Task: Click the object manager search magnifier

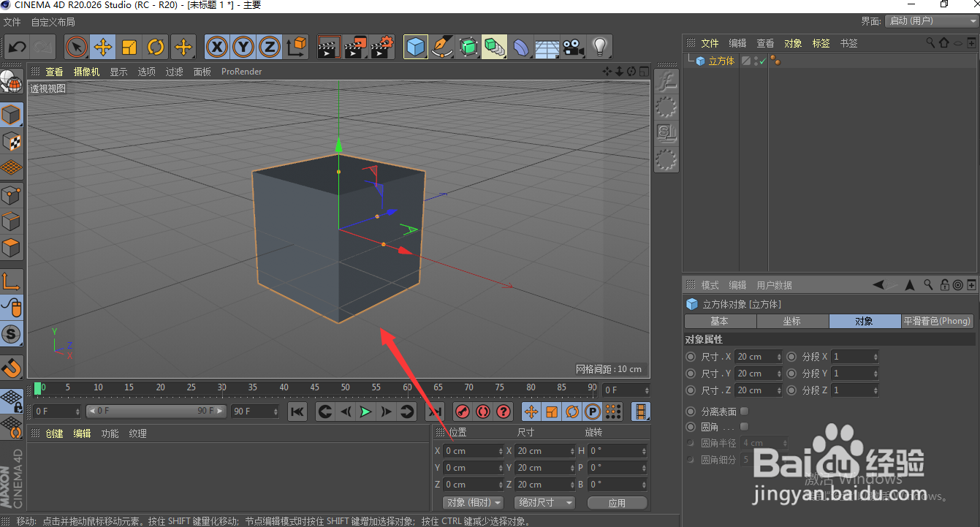Action: click(x=930, y=43)
